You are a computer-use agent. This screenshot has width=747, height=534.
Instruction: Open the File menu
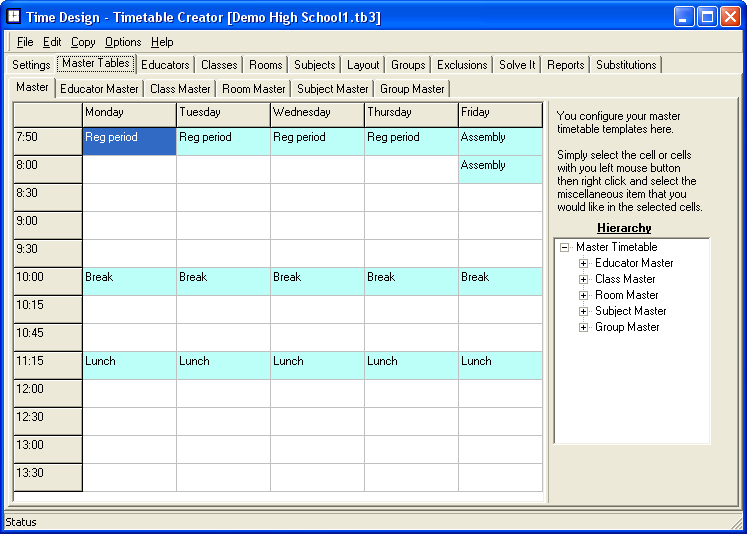click(x=25, y=42)
